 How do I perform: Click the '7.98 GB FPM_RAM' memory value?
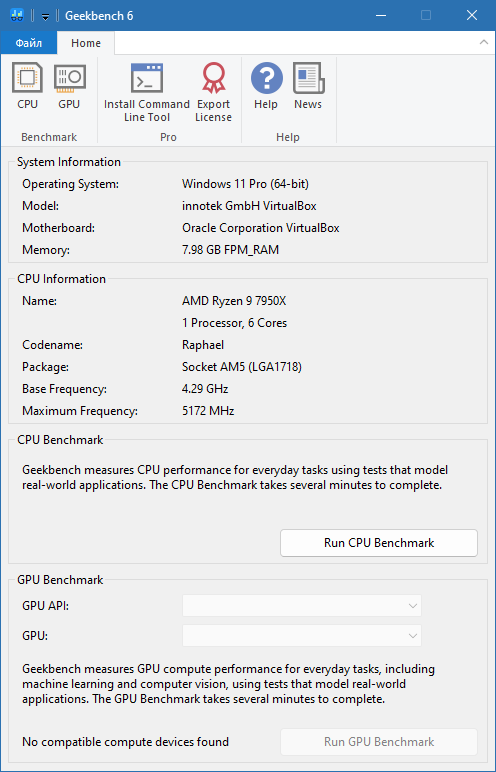[231, 250]
